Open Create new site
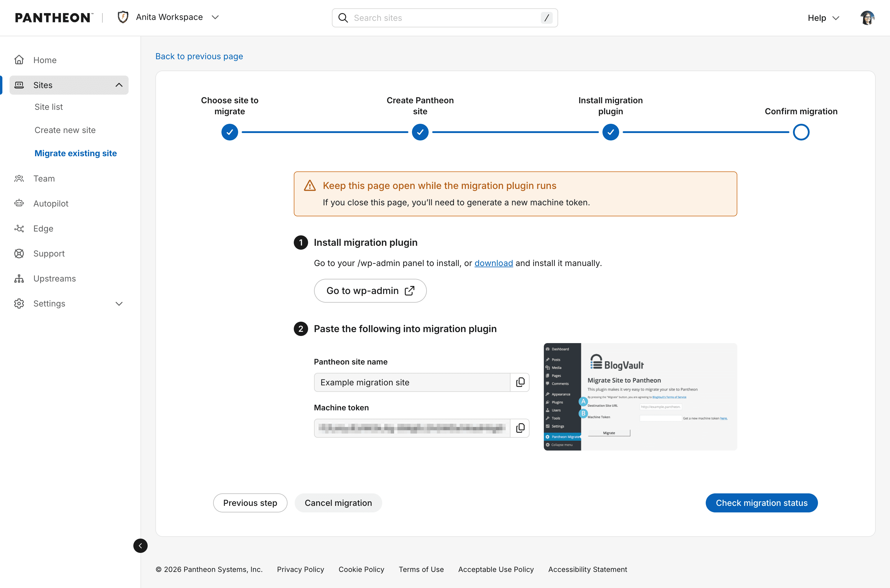The width and height of the screenshot is (890, 588). pos(65,130)
